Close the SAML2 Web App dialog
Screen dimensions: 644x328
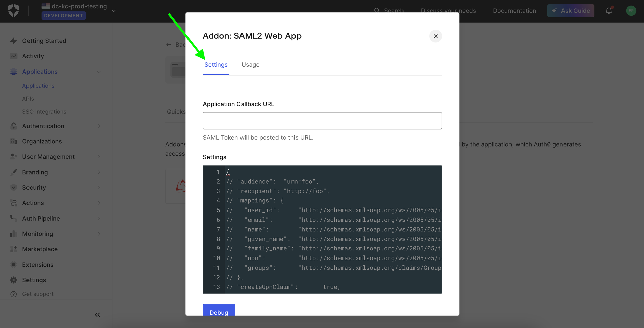(x=435, y=36)
